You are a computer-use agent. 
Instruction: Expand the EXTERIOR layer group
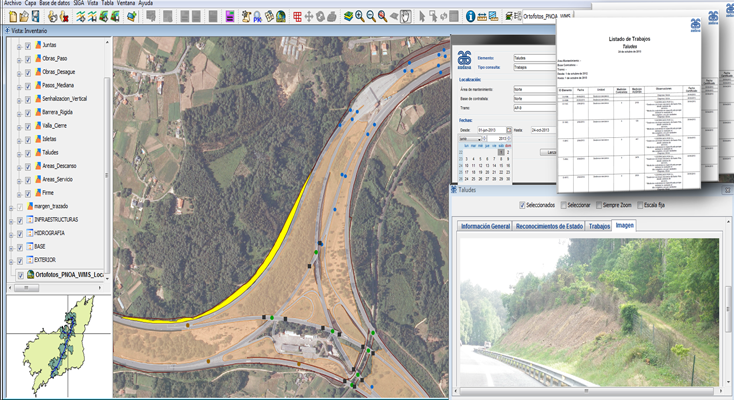(10, 259)
